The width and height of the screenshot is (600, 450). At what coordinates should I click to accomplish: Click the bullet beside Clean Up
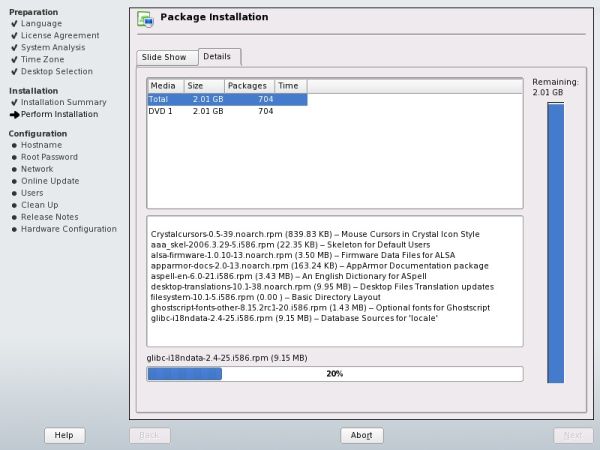(15, 205)
